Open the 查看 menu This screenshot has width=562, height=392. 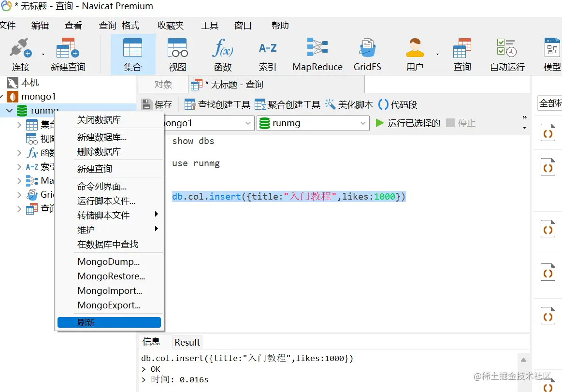click(x=73, y=26)
